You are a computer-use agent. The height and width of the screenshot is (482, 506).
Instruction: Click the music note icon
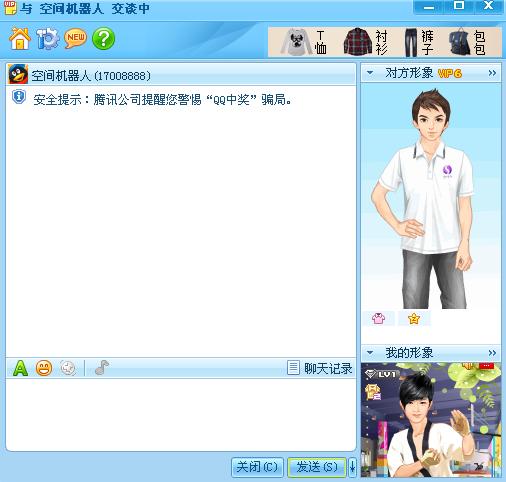[x=102, y=368]
